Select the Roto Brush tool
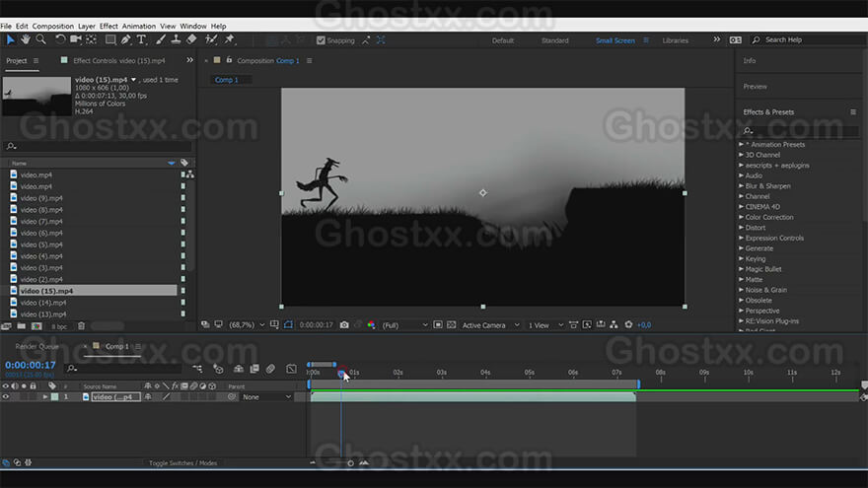The height and width of the screenshot is (488, 868). 211,39
